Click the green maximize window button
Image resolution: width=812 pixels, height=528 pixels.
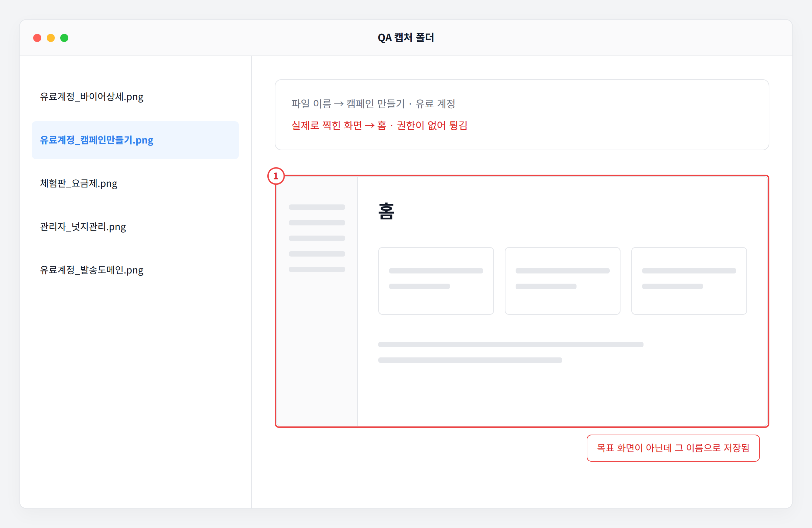64,38
